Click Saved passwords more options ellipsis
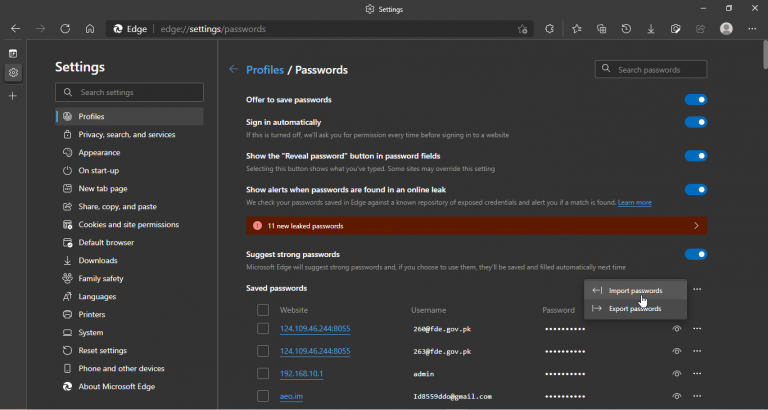This screenshot has height=410, width=768. pos(697,289)
